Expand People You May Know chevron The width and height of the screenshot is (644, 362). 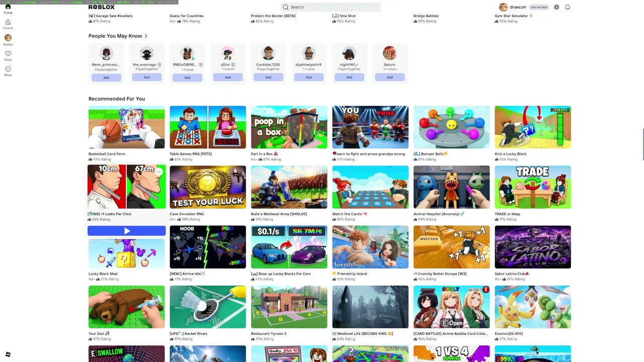tap(146, 36)
